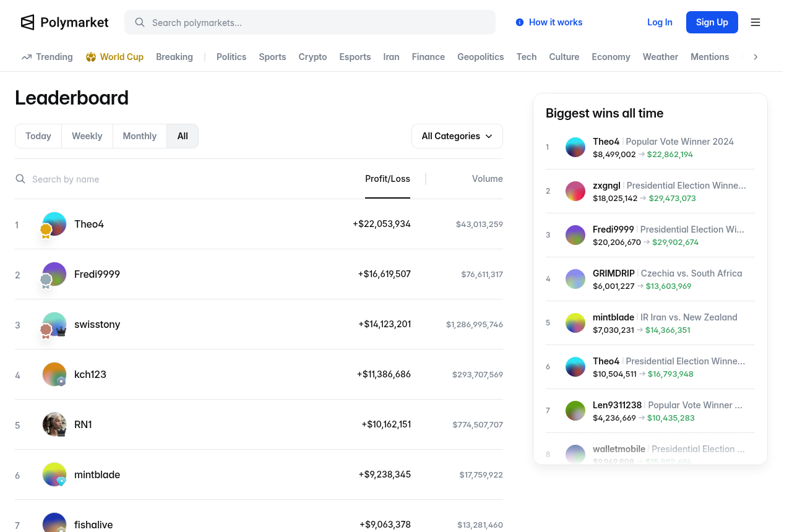The height and width of the screenshot is (532, 792).
Task: Open the Weather category
Action: [x=661, y=57]
